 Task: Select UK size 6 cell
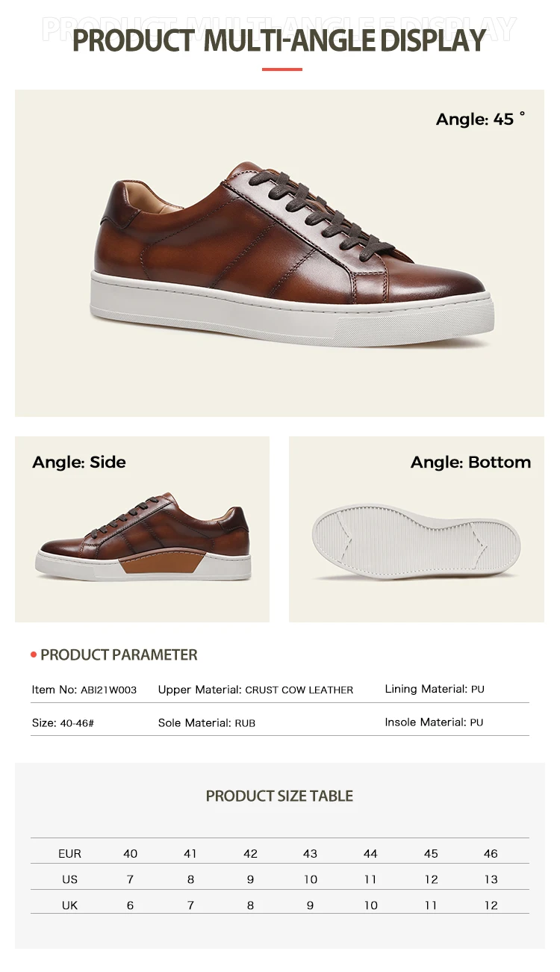point(131,906)
